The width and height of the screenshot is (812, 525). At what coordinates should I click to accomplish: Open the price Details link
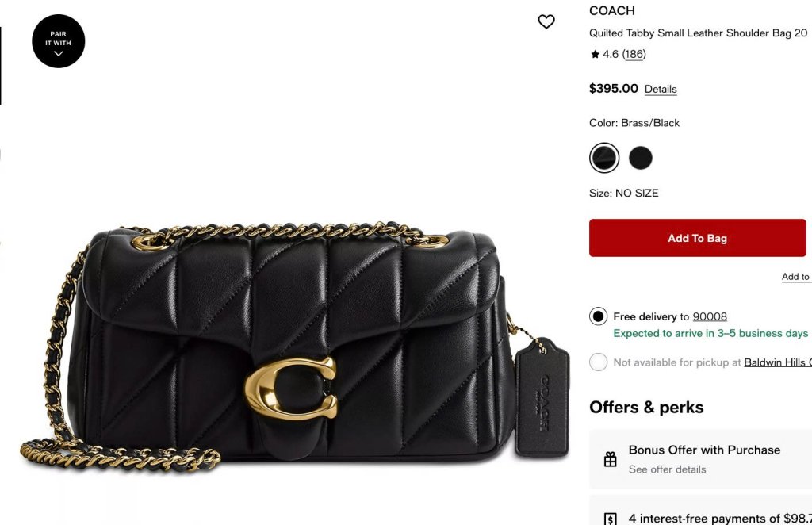click(x=661, y=89)
